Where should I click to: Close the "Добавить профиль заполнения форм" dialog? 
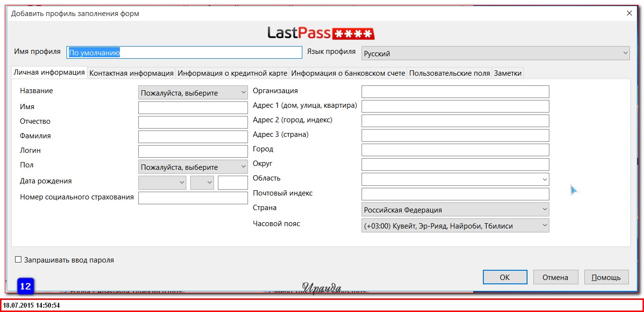click(x=629, y=14)
